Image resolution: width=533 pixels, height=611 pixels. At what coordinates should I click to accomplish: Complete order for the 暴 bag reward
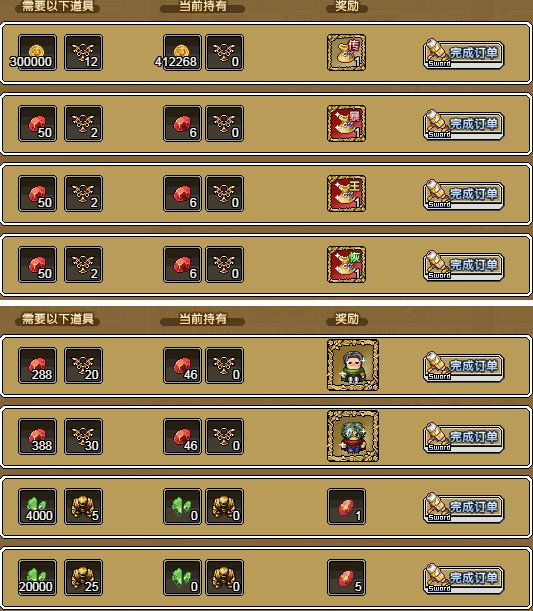pyautogui.click(x=464, y=125)
